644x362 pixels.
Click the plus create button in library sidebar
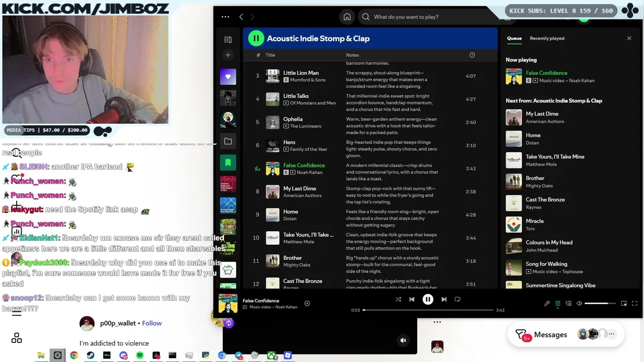click(x=228, y=55)
